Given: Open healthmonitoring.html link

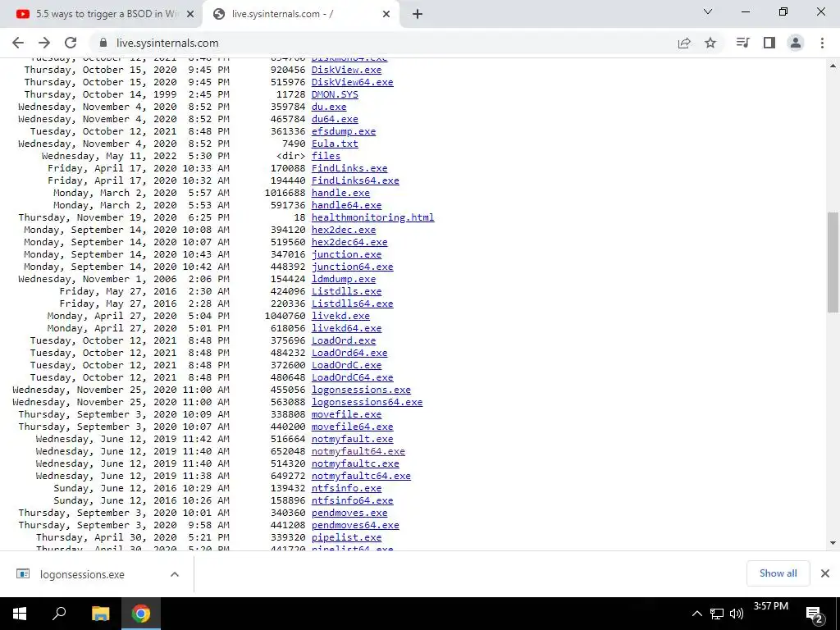Looking at the screenshot, I should pos(373,217).
